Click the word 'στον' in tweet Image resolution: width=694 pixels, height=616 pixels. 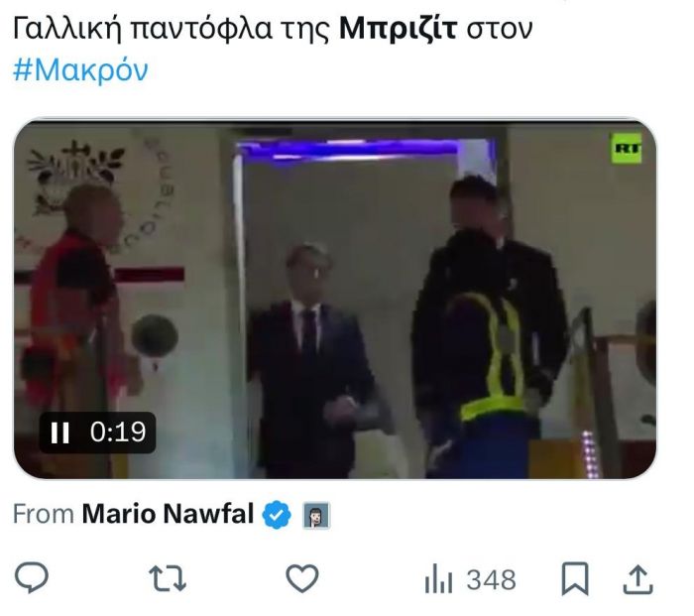(x=499, y=29)
